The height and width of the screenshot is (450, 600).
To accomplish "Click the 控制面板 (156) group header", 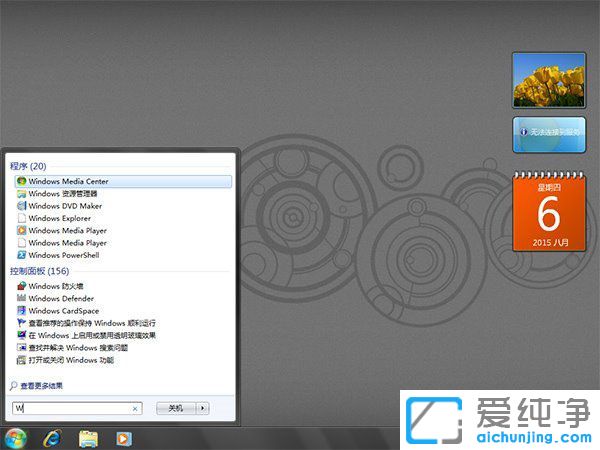I will pyautogui.click(x=39, y=271).
